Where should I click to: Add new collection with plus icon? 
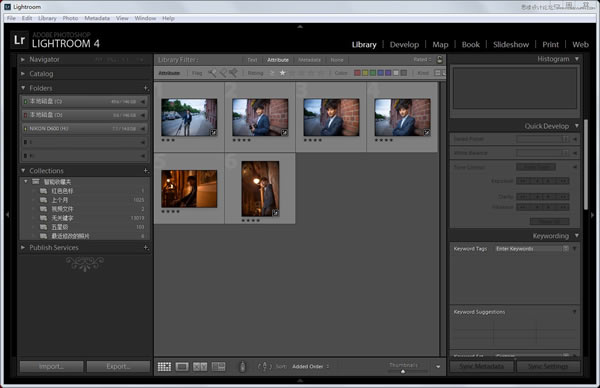tap(146, 171)
